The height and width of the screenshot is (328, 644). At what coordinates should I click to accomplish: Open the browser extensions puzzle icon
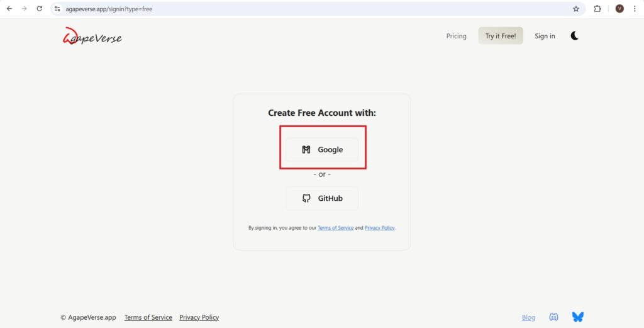coord(597,9)
